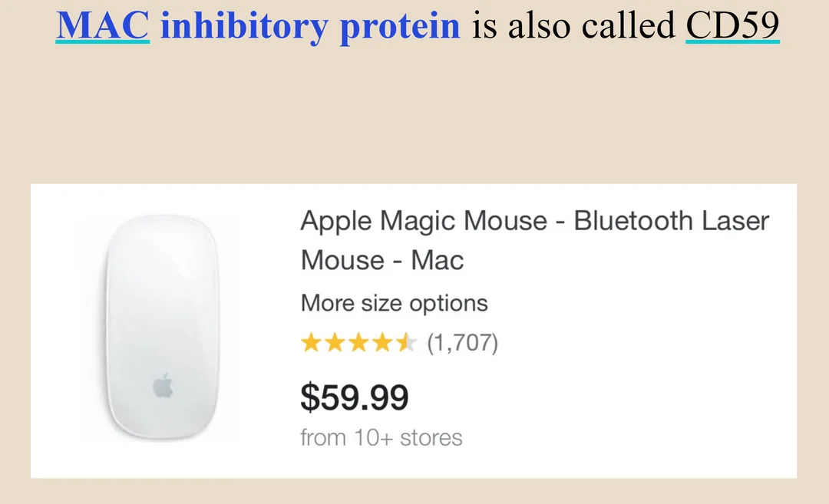829x504 pixels.
Task: Click the first gold rating star
Action: pos(311,342)
